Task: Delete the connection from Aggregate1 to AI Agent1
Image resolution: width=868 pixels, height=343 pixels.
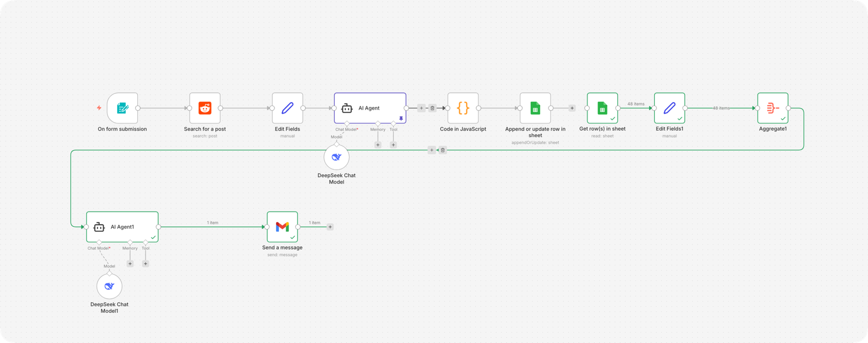Action: 443,150
